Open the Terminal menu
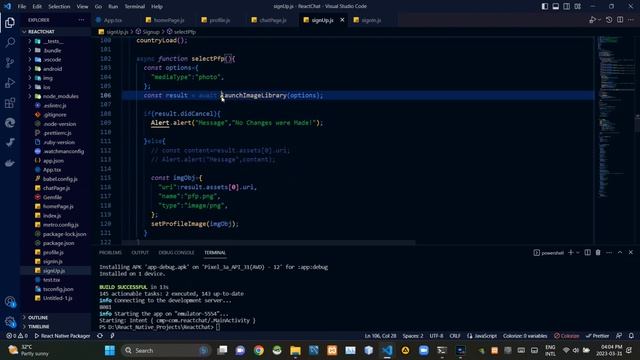This screenshot has height=360, width=640. (135, 7)
